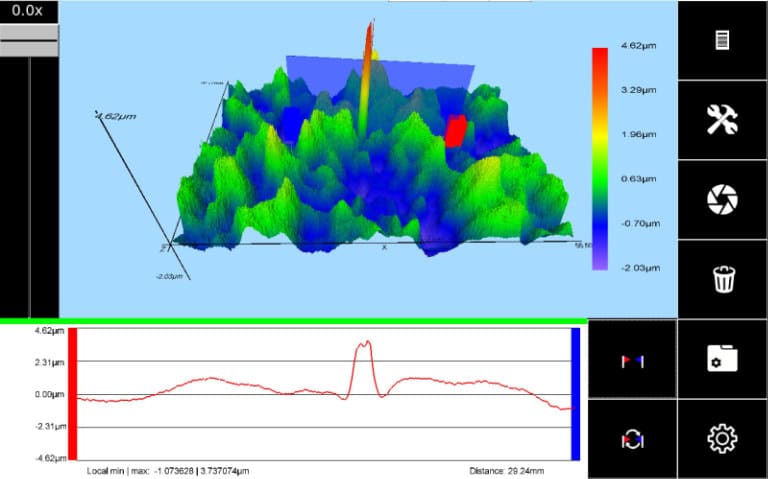Delete the measurement with the trash icon
This screenshot has width=768, height=479.
[722, 280]
